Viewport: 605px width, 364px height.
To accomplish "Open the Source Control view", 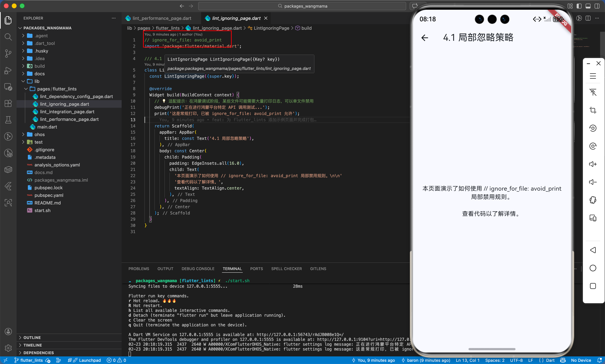I will click(8, 53).
